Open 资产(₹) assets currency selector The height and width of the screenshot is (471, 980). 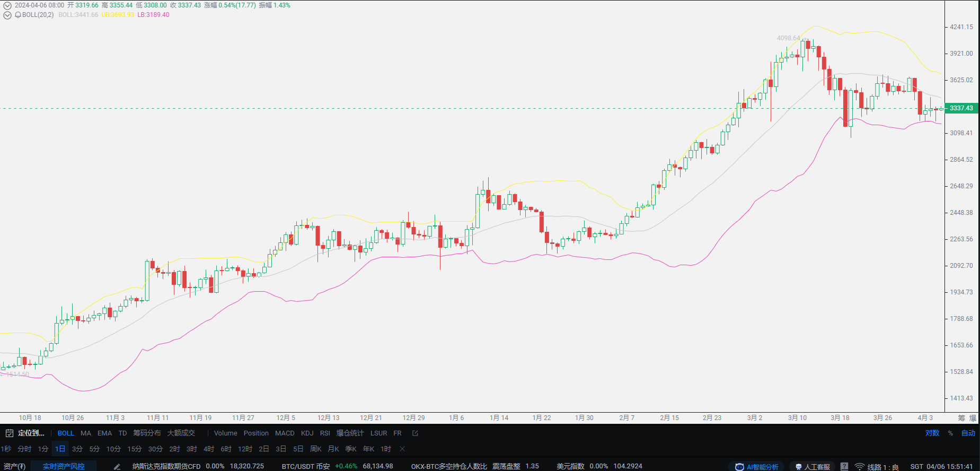click(14, 466)
